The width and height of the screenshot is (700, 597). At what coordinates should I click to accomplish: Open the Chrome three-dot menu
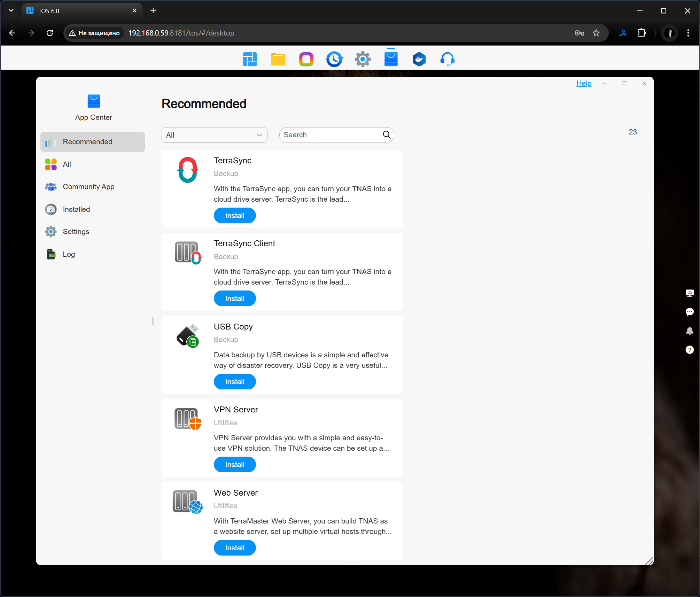click(688, 33)
